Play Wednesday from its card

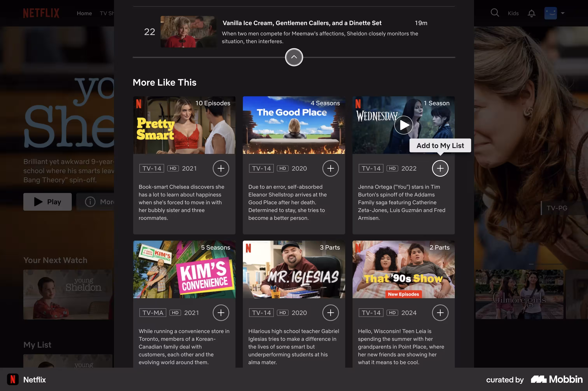403,125
